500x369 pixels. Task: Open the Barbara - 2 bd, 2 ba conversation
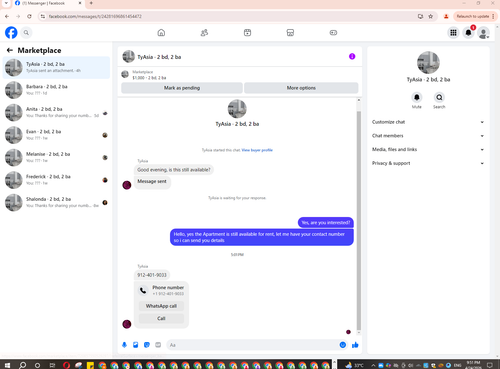point(56,90)
